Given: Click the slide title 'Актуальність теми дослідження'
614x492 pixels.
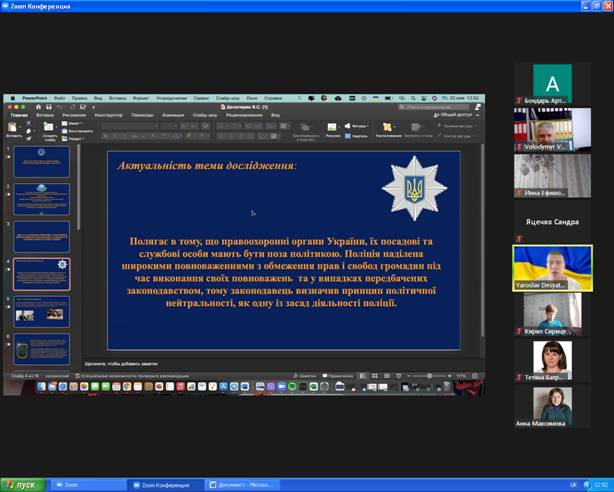Looking at the screenshot, I should click(x=207, y=165).
